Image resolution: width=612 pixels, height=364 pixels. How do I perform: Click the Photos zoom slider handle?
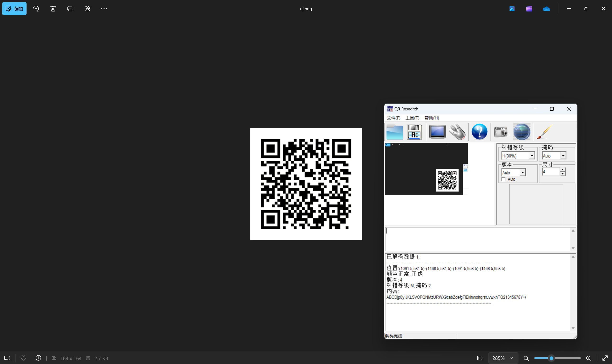(551, 358)
